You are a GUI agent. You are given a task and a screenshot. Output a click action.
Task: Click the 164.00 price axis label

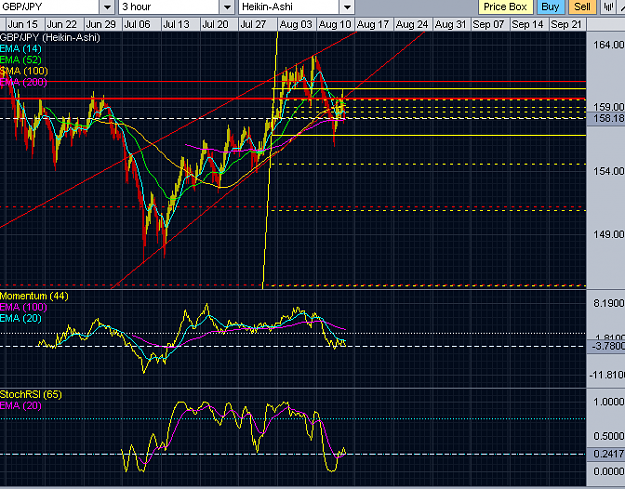(609, 45)
